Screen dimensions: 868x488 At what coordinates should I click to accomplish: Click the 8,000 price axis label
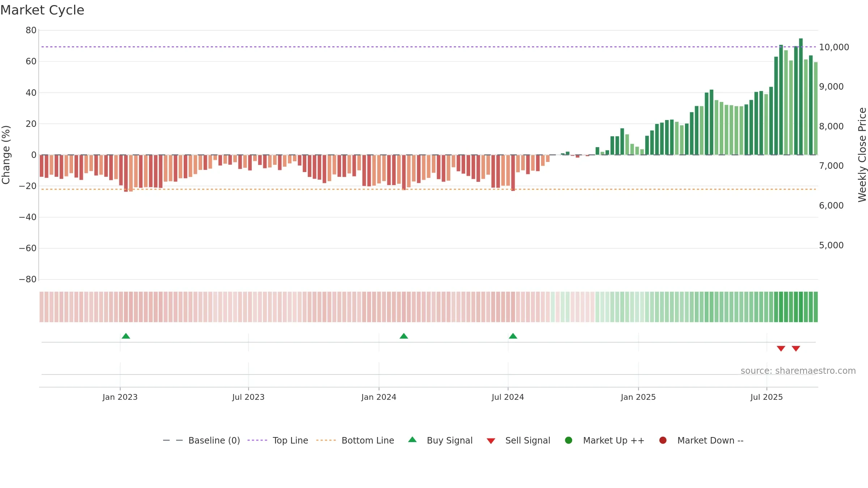831,127
